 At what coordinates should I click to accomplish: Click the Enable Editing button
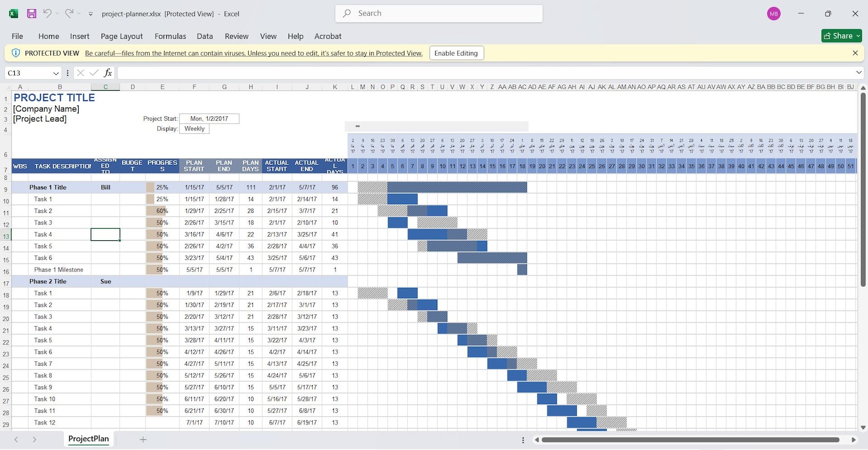(x=456, y=53)
